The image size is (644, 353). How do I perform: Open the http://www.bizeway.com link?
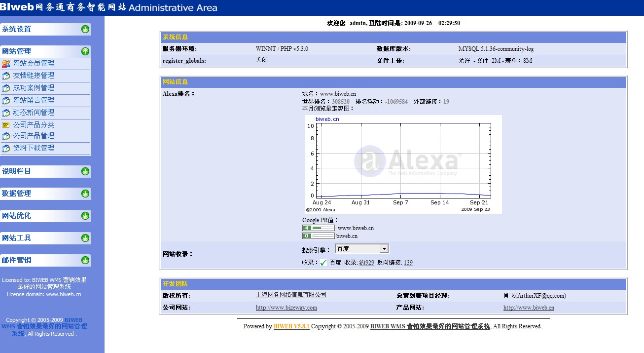(286, 308)
